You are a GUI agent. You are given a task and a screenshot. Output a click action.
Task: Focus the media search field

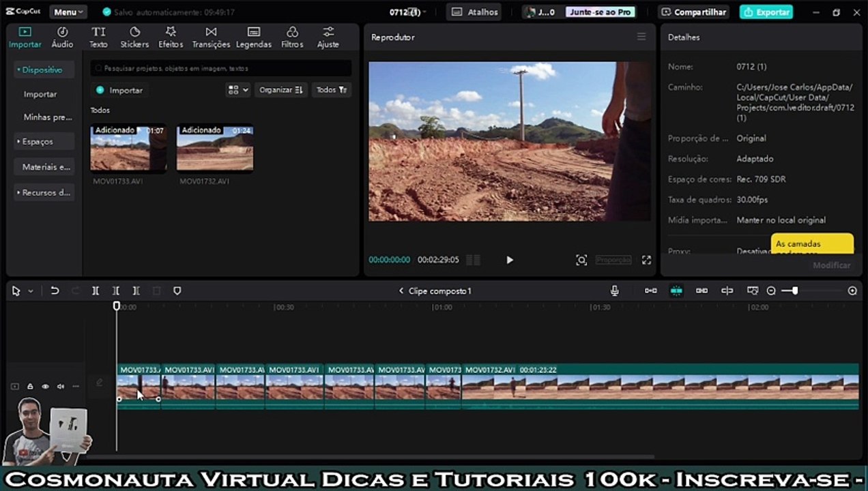pos(221,68)
